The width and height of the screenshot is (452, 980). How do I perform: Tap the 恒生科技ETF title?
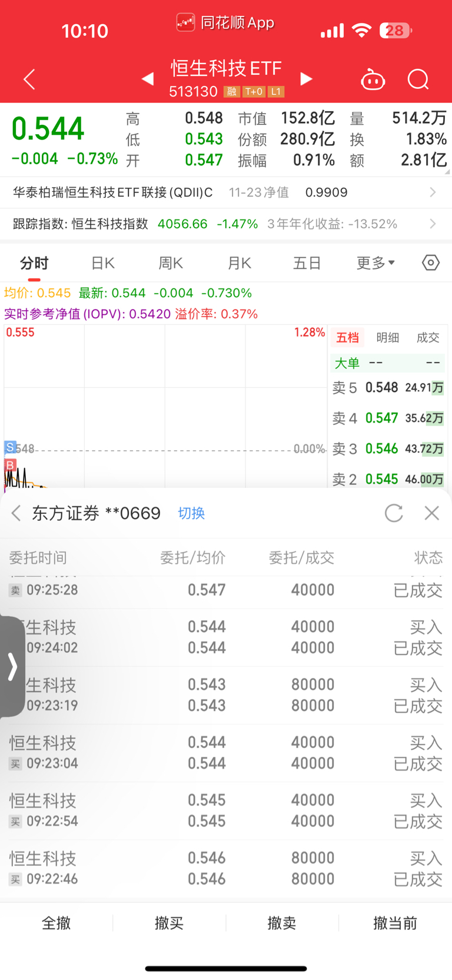tap(227, 68)
